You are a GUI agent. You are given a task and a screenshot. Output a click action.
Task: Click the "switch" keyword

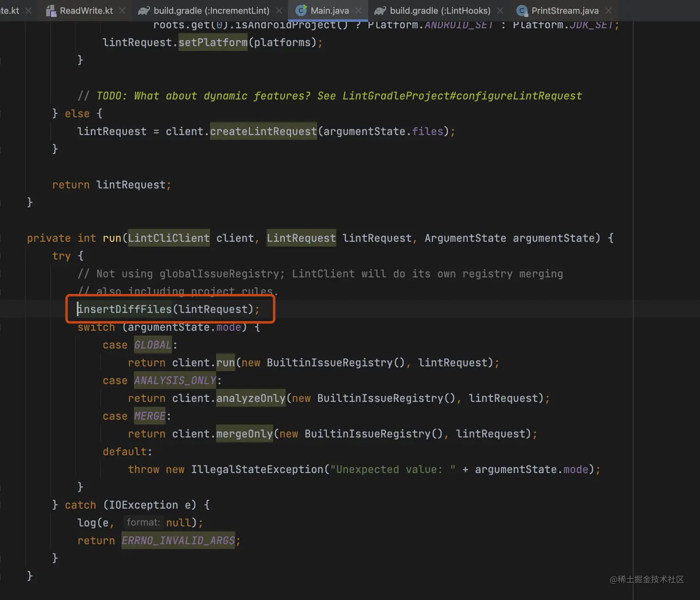click(96, 327)
